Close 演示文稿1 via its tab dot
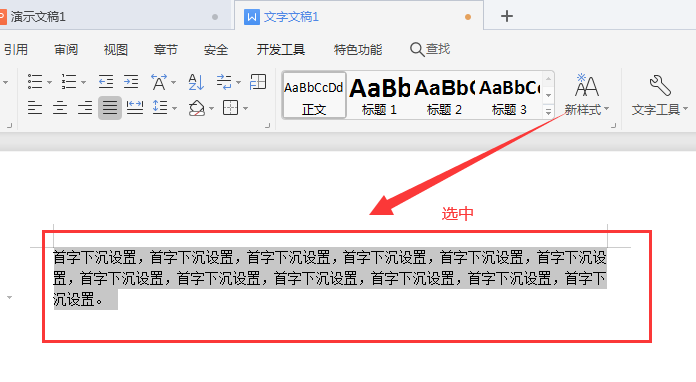 tap(215, 17)
